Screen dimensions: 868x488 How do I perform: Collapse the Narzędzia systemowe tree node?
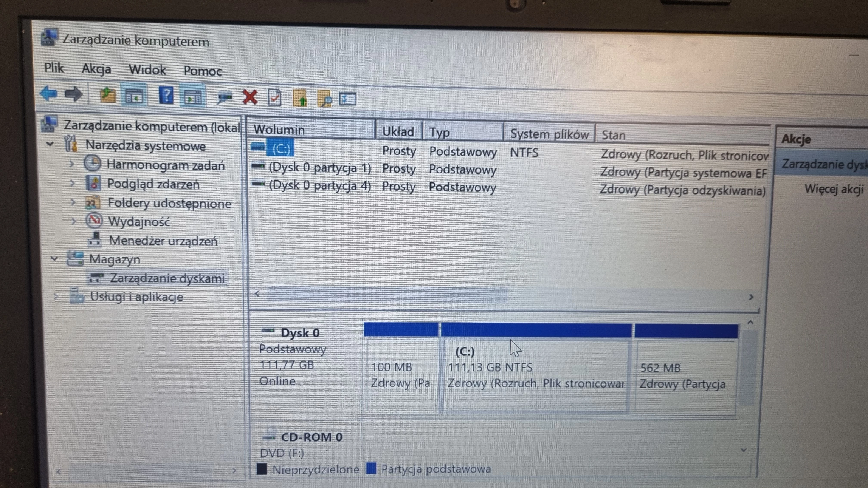(x=50, y=144)
